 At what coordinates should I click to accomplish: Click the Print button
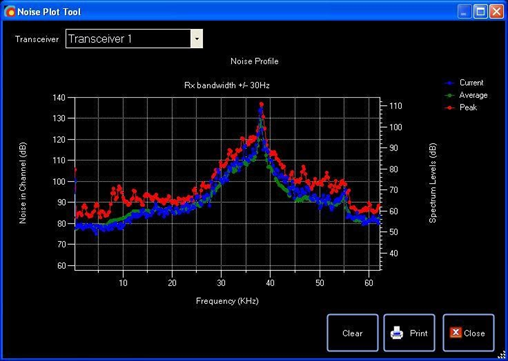tap(409, 333)
